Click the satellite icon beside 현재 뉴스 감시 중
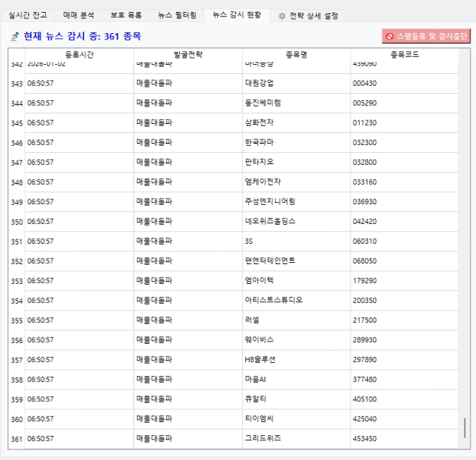 click(x=15, y=37)
